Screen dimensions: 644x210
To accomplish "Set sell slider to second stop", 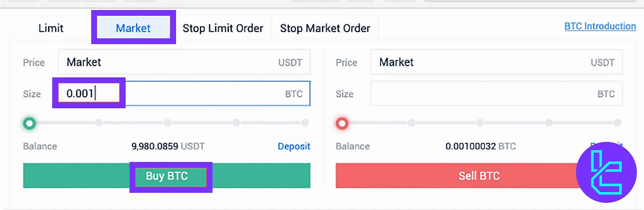I will click(x=411, y=123).
